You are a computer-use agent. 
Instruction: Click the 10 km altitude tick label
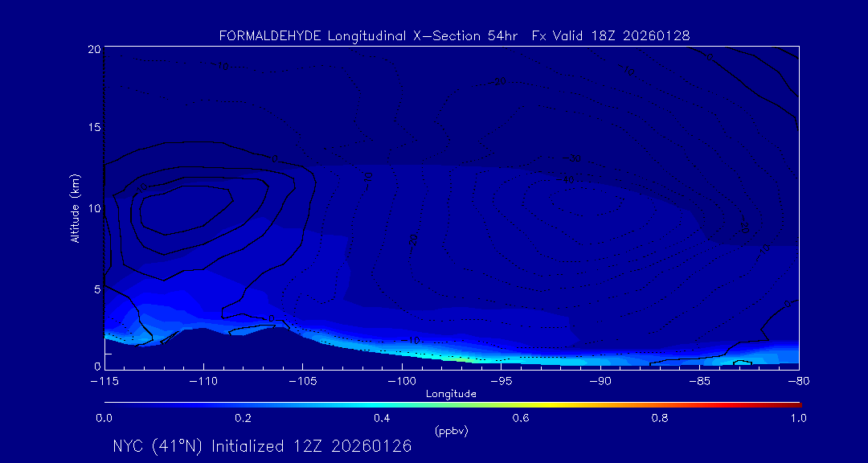tap(94, 208)
